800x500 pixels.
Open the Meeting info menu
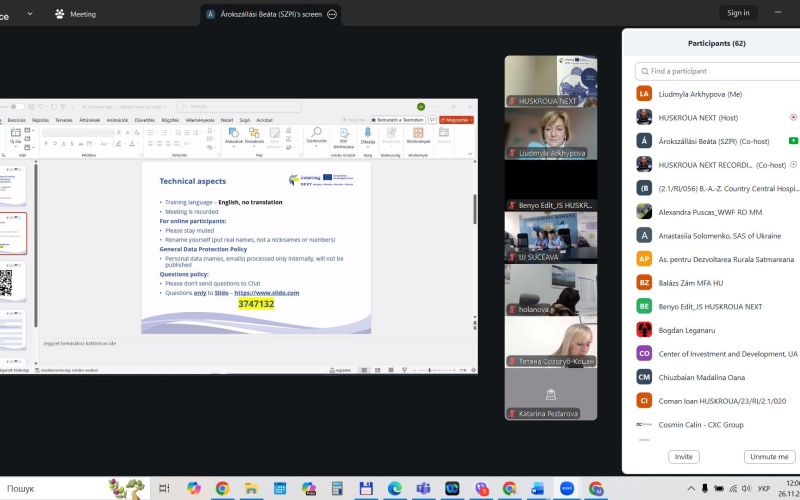coord(76,14)
